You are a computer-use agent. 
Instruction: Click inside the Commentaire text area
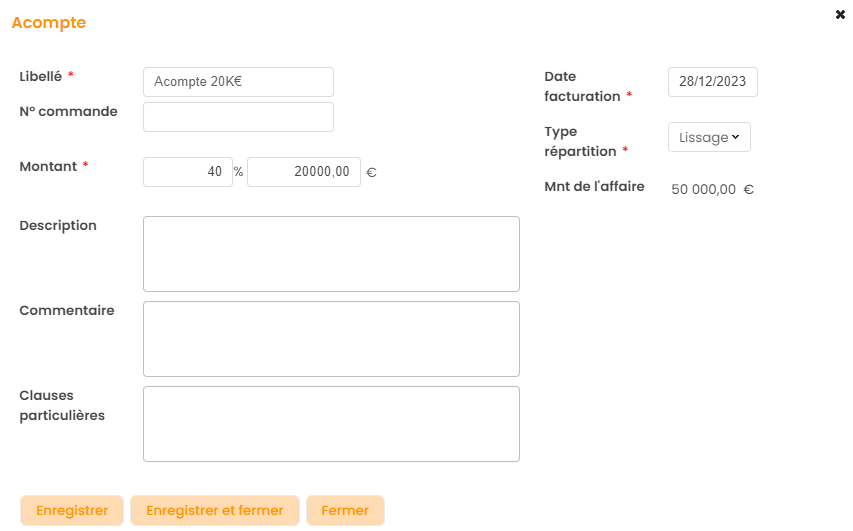coord(331,339)
